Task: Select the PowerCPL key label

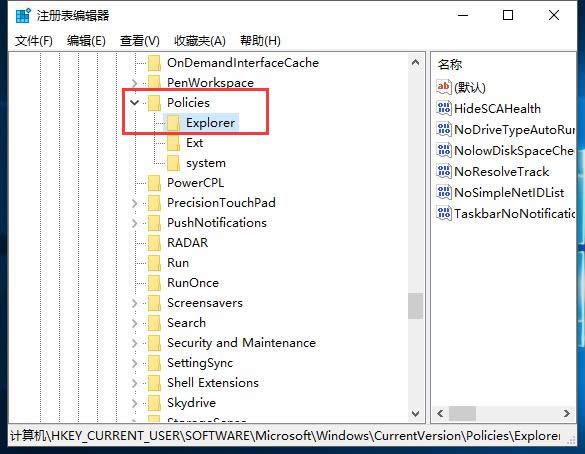Action: click(195, 183)
